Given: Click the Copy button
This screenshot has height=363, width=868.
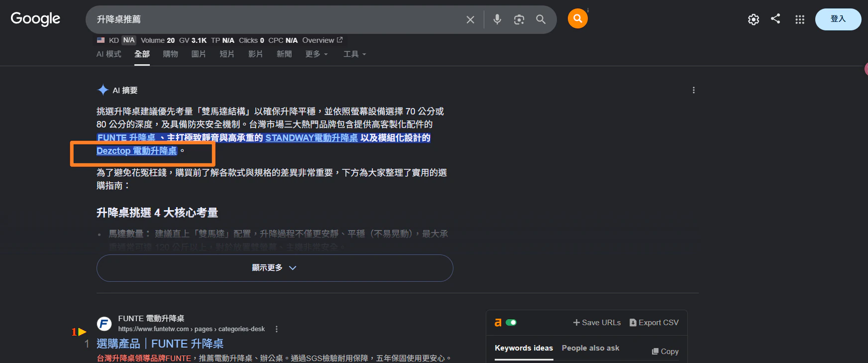Looking at the screenshot, I should point(665,352).
